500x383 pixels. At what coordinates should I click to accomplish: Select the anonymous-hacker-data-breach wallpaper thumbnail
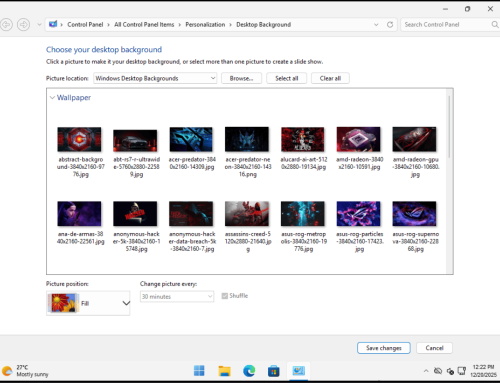click(191, 214)
